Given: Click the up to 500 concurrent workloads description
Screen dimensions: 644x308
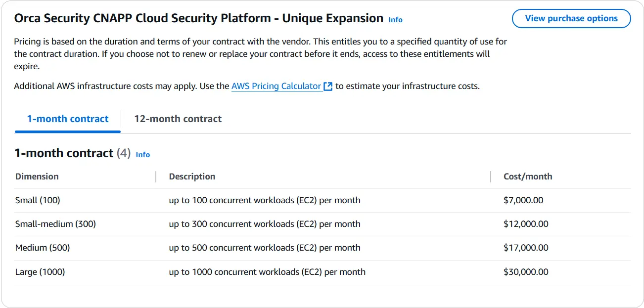Looking at the screenshot, I should coord(265,248).
